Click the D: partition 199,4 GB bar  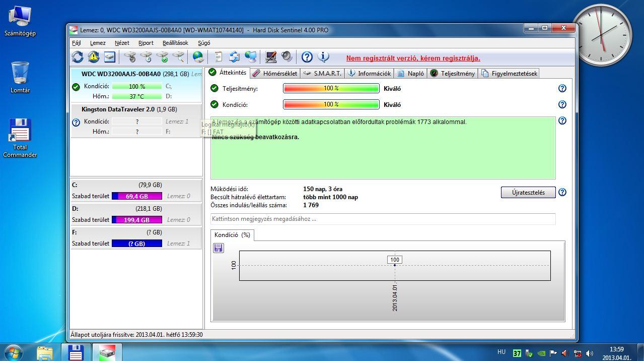pyautogui.click(x=137, y=220)
